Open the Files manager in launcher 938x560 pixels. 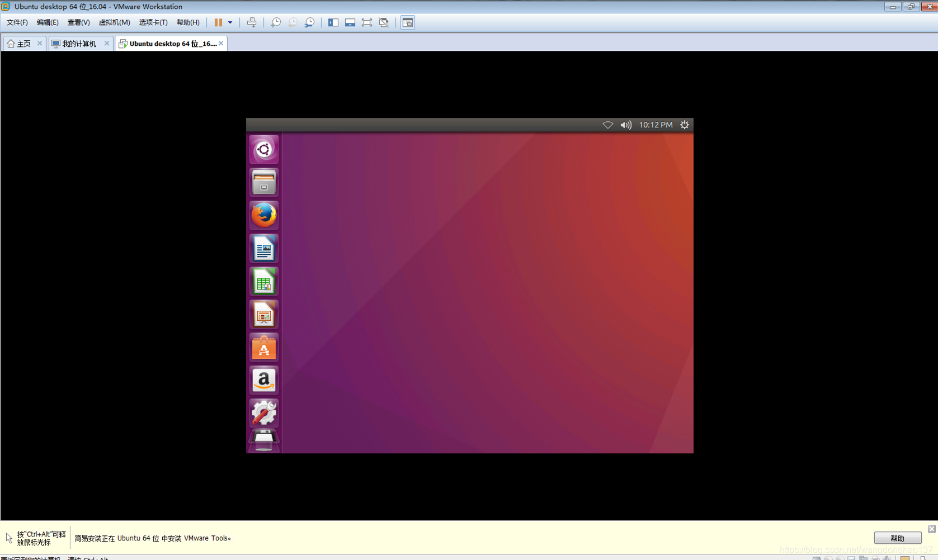tap(264, 182)
